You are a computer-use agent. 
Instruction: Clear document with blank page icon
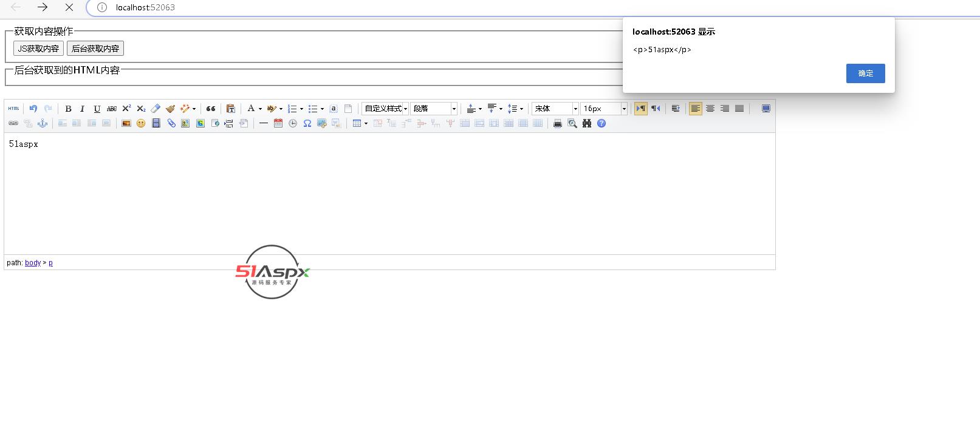click(348, 109)
